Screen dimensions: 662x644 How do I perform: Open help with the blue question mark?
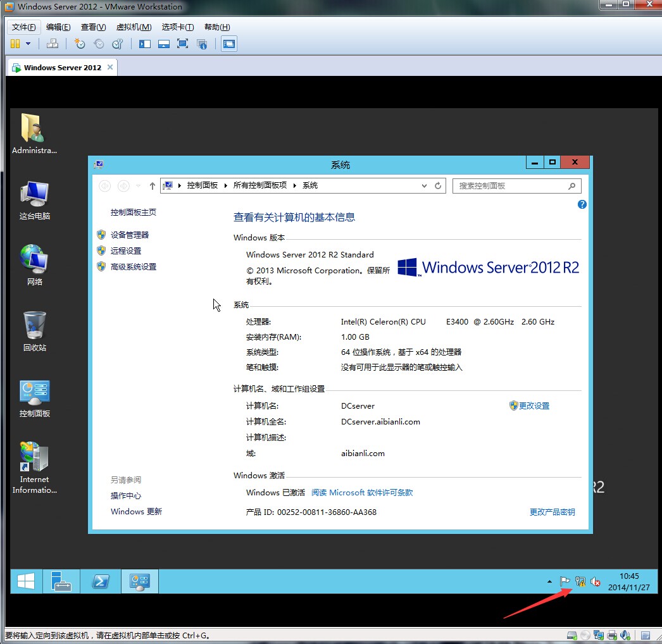[582, 204]
